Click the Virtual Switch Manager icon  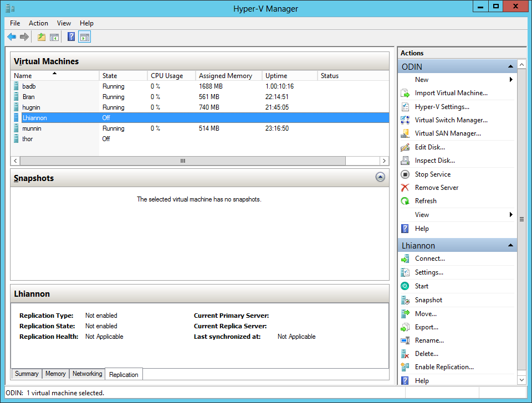[405, 120]
